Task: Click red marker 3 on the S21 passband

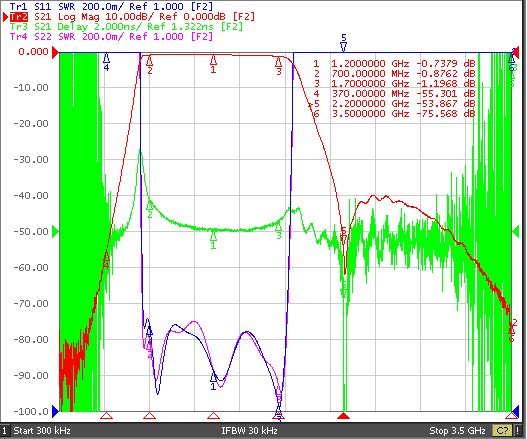Action: [278, 66]
